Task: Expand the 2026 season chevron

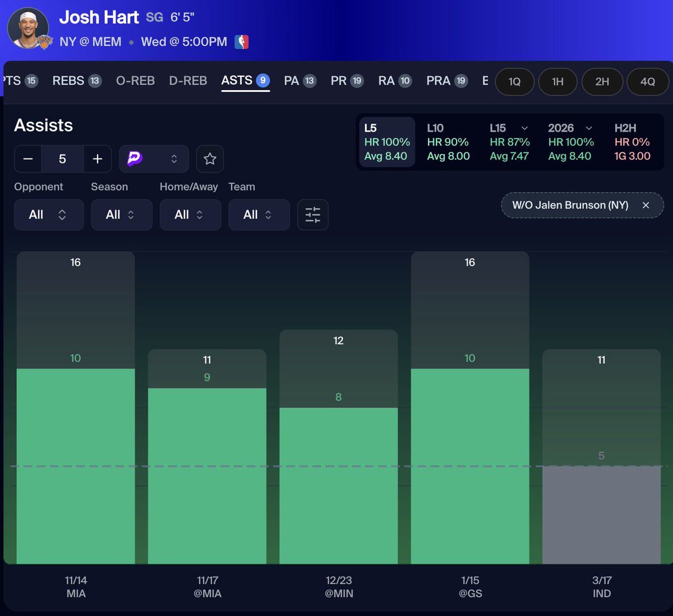Action: 589,128
